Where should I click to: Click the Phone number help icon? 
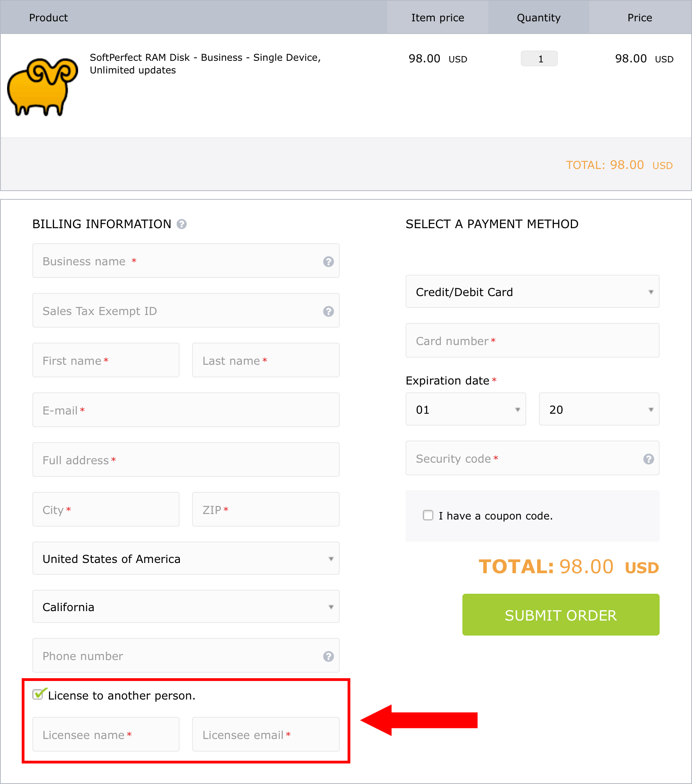point(328,656)
